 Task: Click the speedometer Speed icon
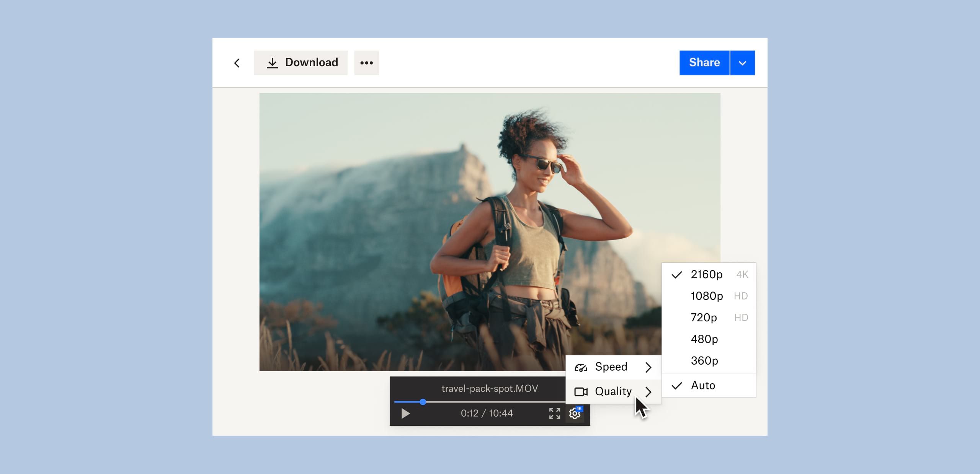click(x=581, y=368)
